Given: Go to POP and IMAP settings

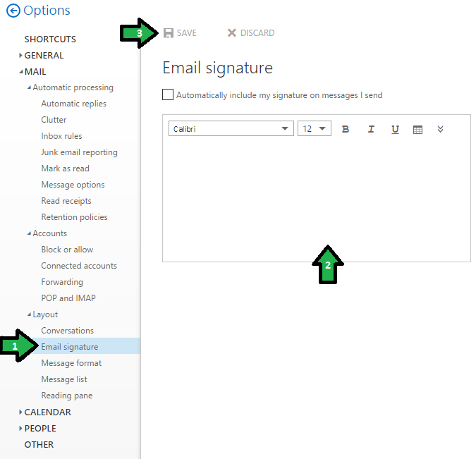Looking at the screenshot, I should [68, 298].
